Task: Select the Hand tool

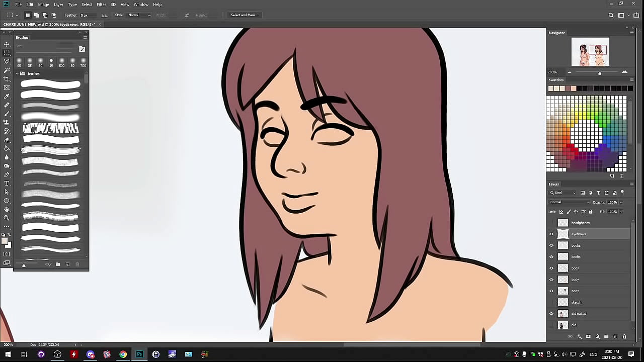Action: click(7, 209)
